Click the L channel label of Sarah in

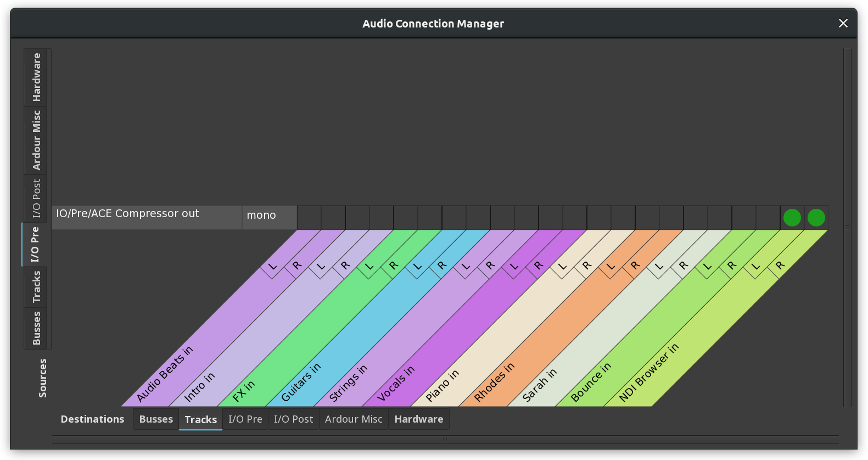point(659,267)
